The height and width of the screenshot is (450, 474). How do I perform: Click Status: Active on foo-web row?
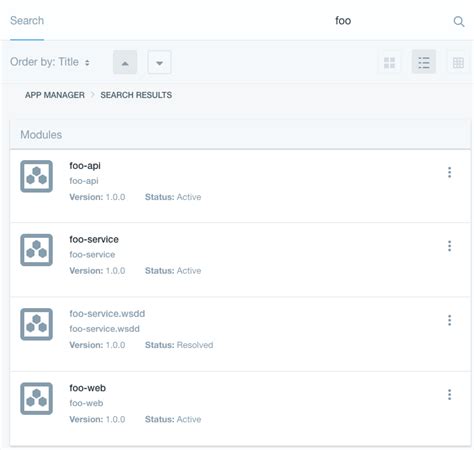(173, 419)
